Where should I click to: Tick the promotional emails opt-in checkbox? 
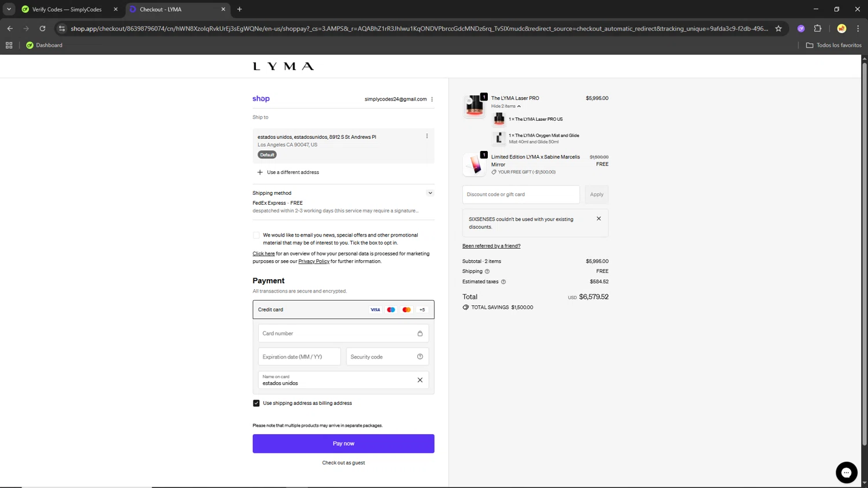pos(256,235)
